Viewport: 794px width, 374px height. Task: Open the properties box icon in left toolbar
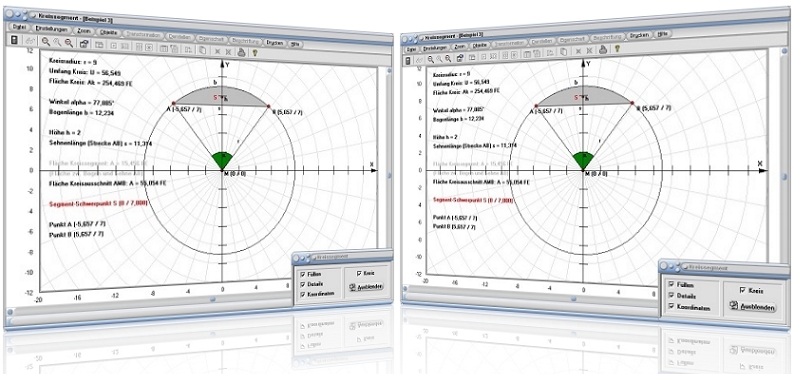pyautogui.click(x=85, y=44)
